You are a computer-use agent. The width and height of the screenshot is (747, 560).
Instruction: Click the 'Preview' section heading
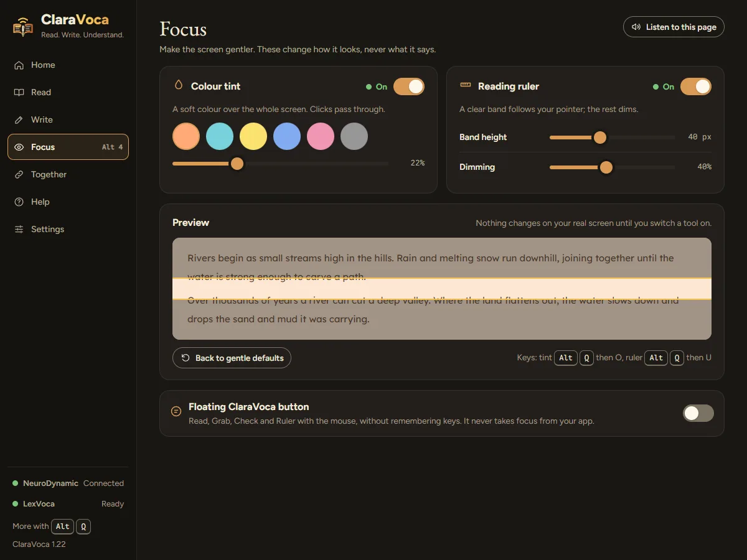[190, 223]
